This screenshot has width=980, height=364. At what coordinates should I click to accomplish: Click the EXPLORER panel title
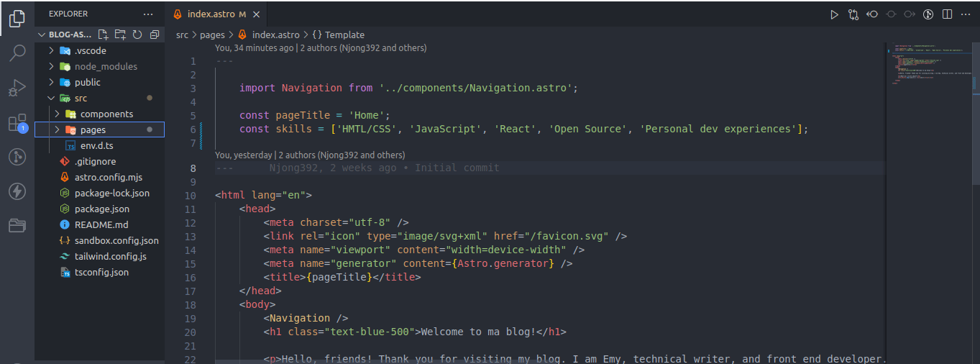point(68,14)
